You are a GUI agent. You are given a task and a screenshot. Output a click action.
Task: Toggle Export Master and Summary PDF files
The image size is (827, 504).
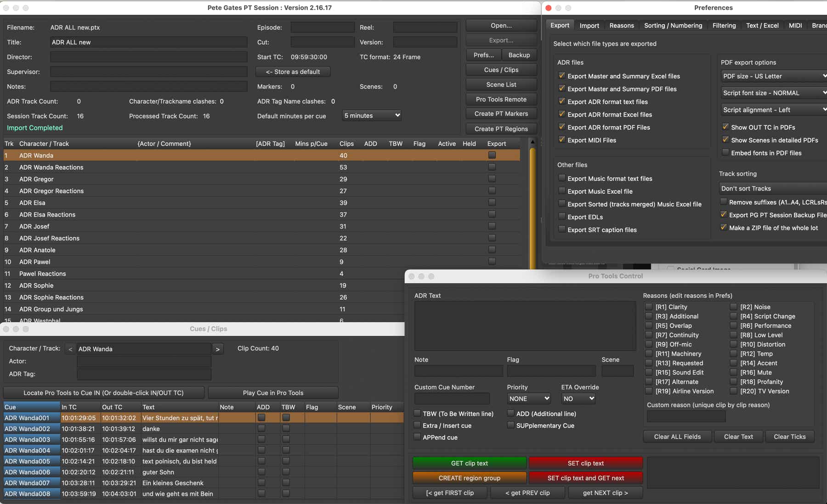click(561, 89)
